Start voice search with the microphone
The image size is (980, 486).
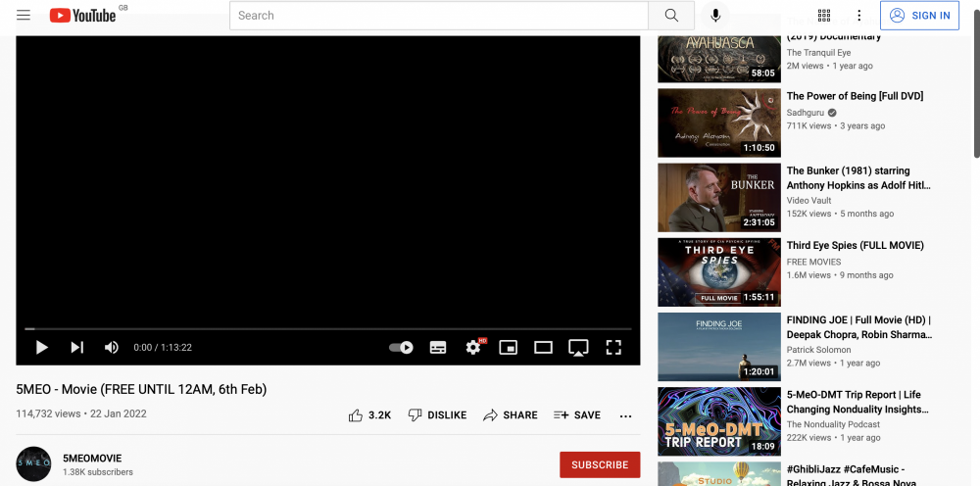[716, 16]
